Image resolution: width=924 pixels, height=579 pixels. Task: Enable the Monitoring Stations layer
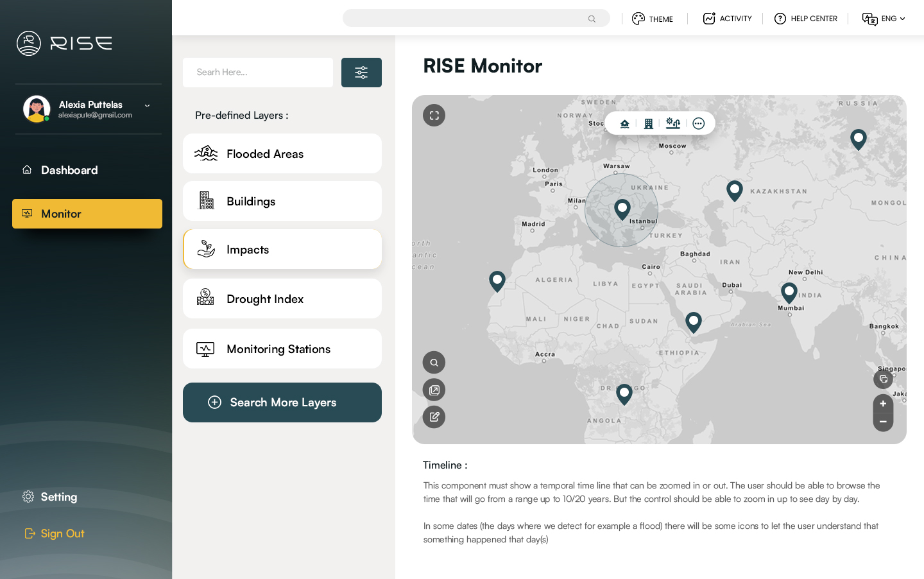coord(282,349)
